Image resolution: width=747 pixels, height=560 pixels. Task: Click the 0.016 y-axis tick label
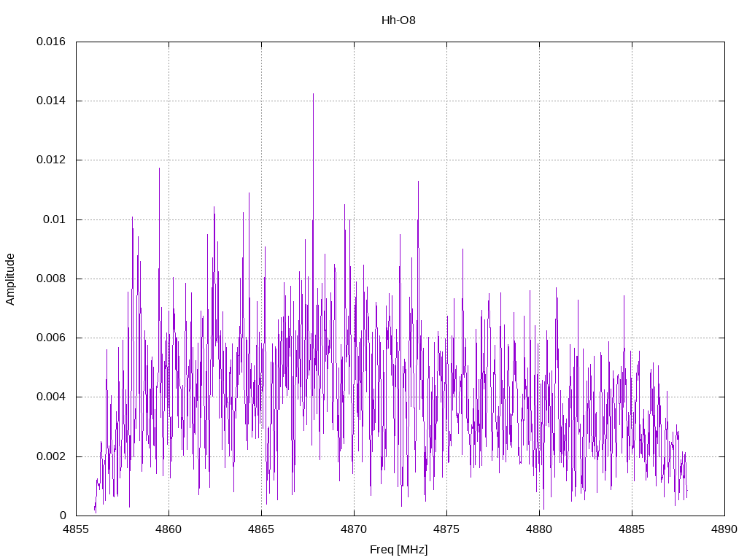(x=51, y=42)
